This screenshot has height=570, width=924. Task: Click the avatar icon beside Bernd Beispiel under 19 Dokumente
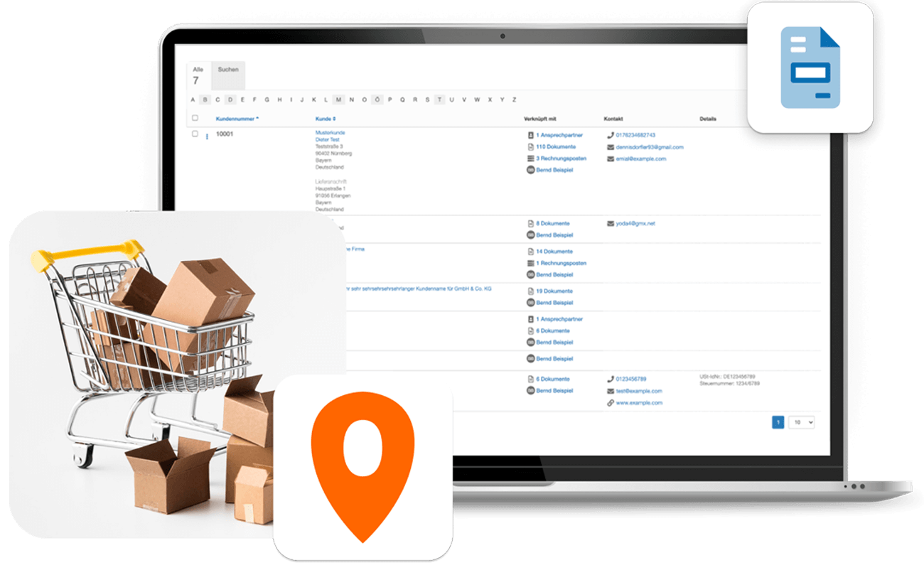tap(530, 303)
